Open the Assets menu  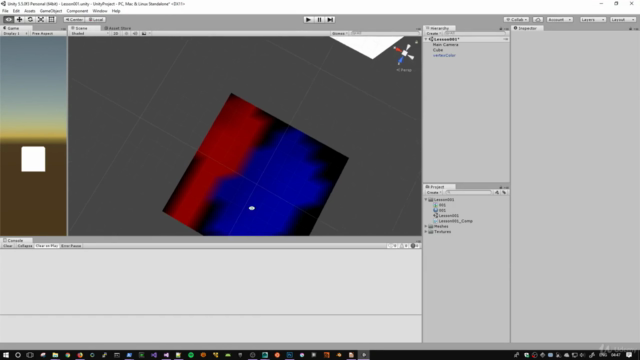point(29,11)
